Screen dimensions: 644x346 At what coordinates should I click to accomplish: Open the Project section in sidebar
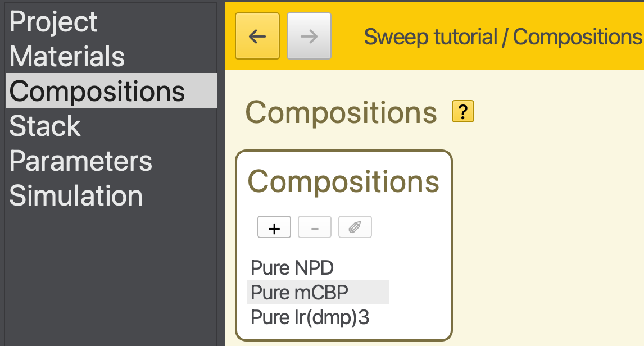[x=53, y=22]
